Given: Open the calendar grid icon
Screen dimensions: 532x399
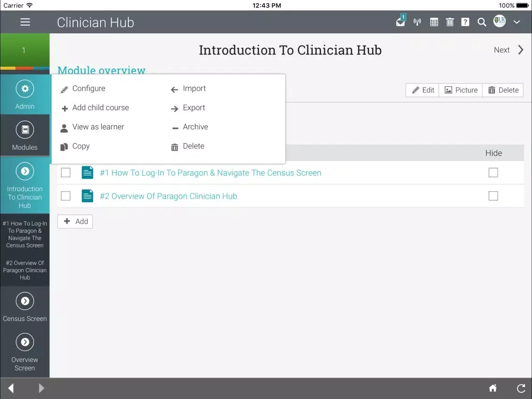Looking at the screenshot, I should (x=434, y=22).
